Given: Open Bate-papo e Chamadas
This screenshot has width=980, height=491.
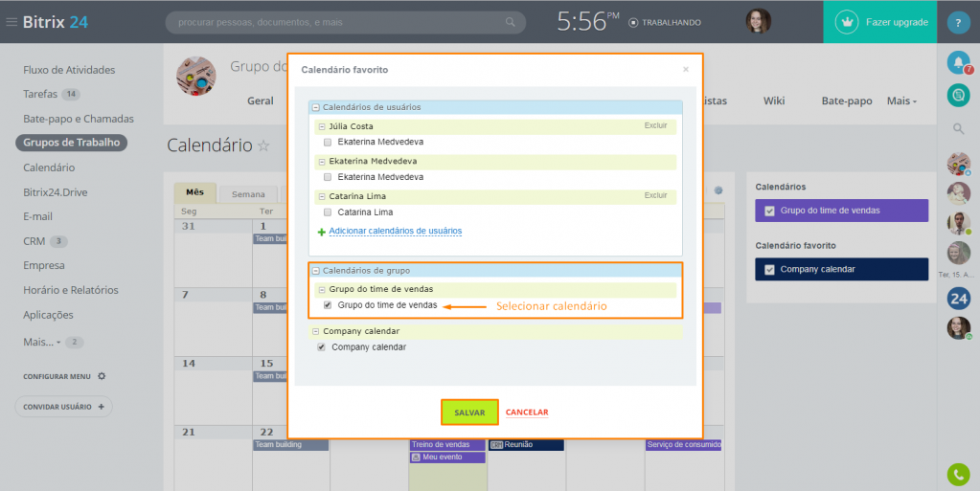Looking at the screenshot, I should (x=79, y=119).
